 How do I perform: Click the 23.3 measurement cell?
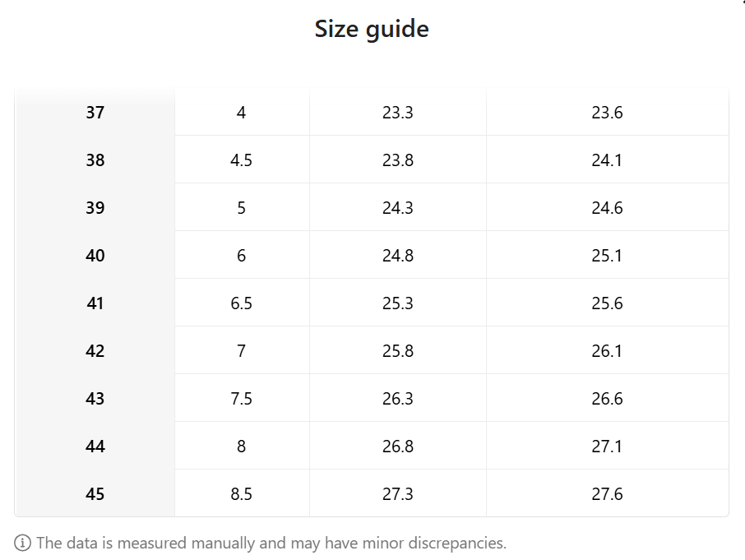(398, 113)
